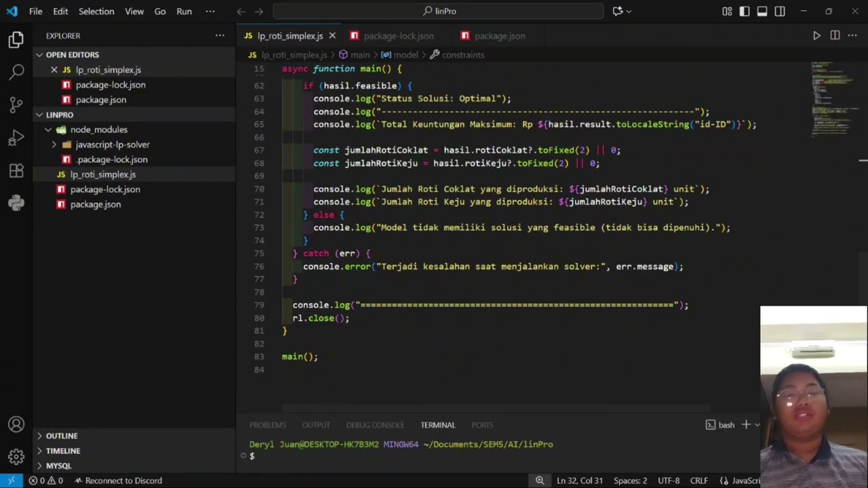Change the CRLF line ending setting
Screen dimensions: 868x488
[698, 481]
